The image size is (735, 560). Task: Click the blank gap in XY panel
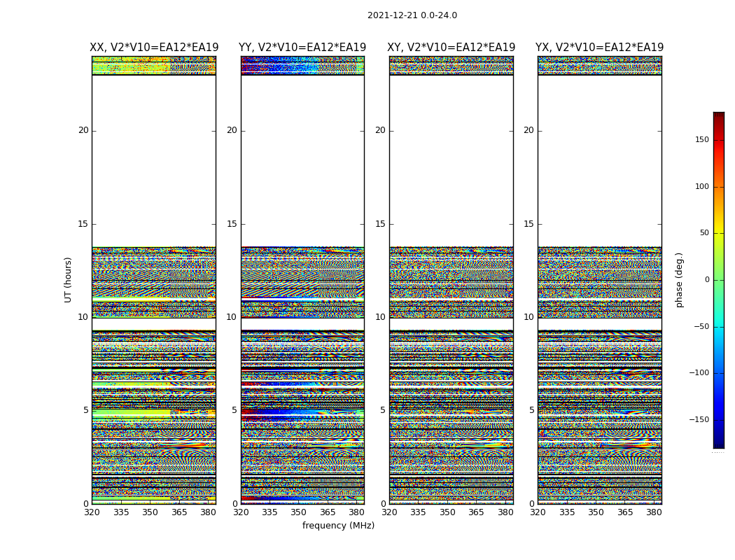451,161
